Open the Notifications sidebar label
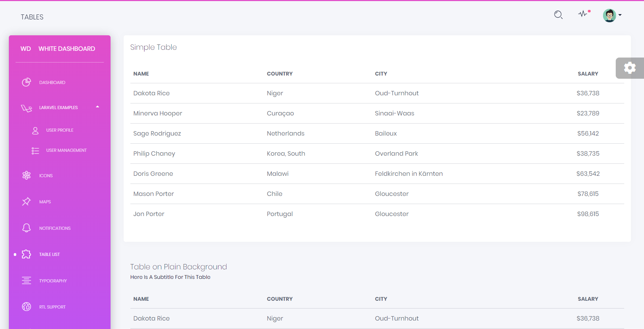The image size is (644, 329). point(55,228)
